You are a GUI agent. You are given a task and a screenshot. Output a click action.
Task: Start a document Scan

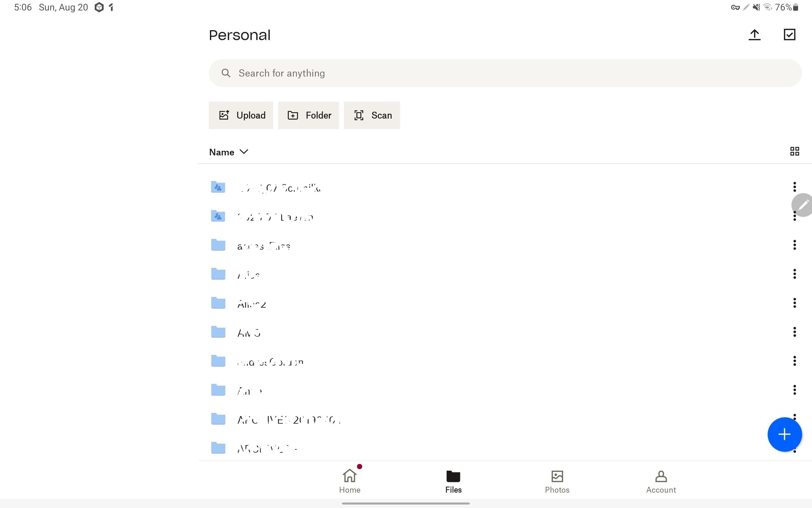[x=371, y=115]
